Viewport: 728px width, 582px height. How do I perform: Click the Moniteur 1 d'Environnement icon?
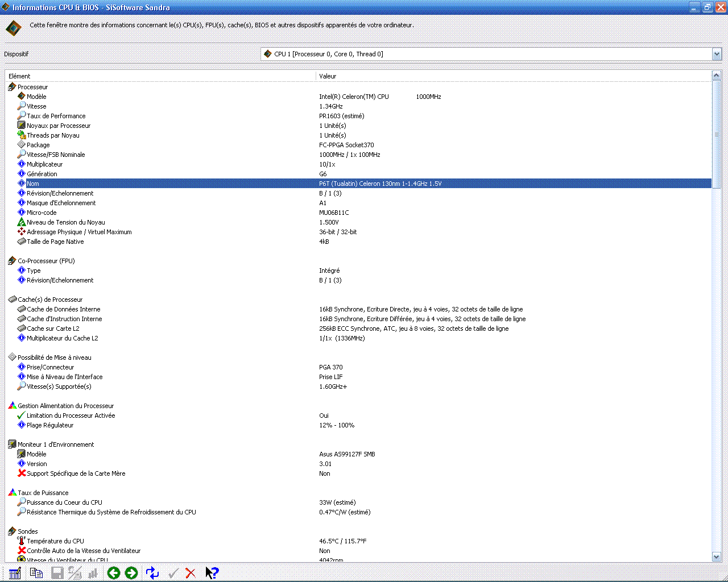pos(12,444)
